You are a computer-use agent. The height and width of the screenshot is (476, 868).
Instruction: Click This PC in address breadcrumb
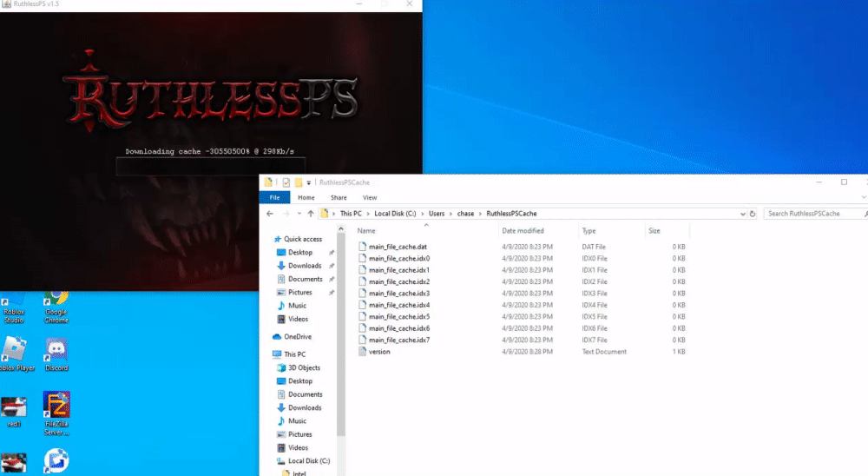point(351,214)
